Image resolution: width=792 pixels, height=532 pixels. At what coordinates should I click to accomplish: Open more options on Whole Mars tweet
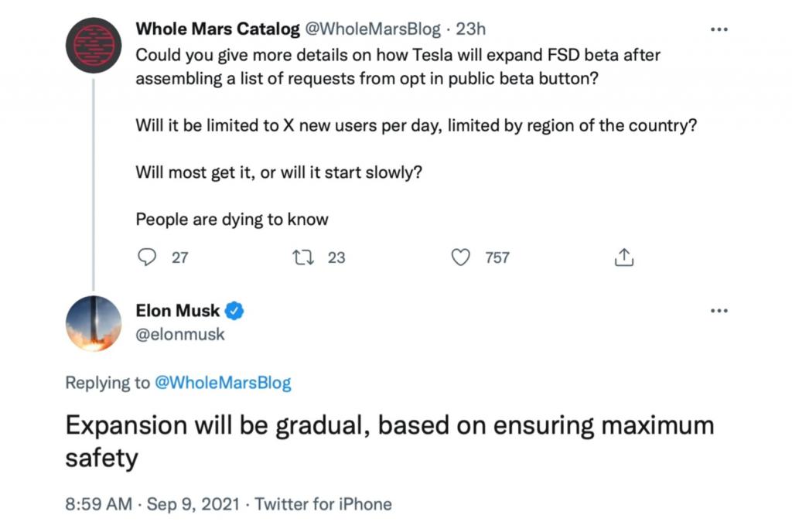719,29
